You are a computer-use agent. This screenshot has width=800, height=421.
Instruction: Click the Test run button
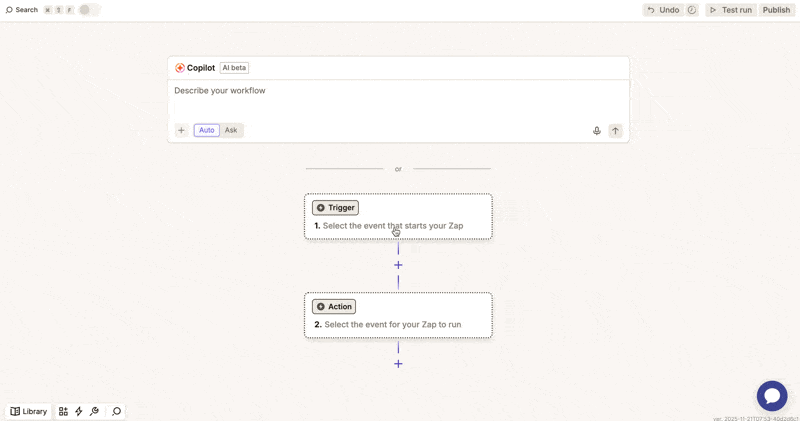[x=730, y=10]
